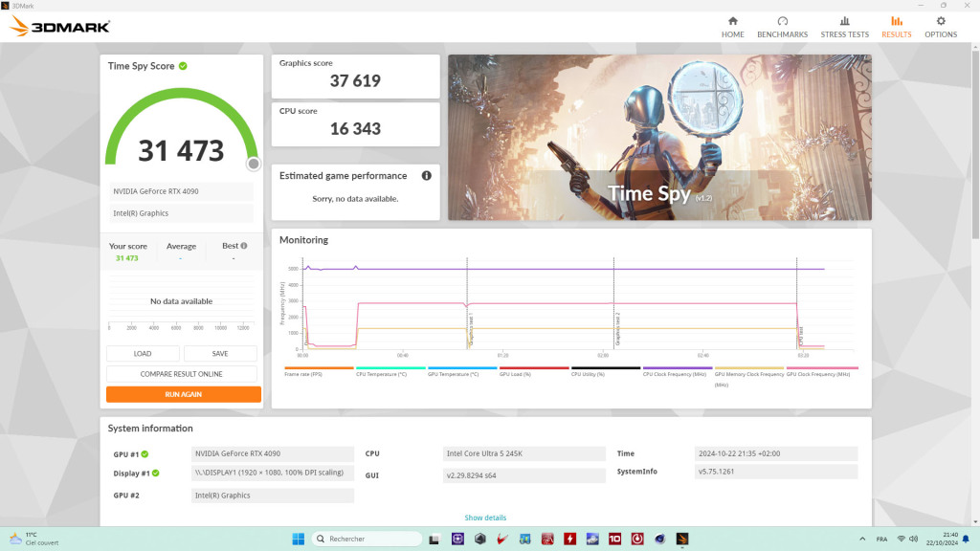Click the info icon beside Best
Screen dimensions: 980x551
click(244, 246)
